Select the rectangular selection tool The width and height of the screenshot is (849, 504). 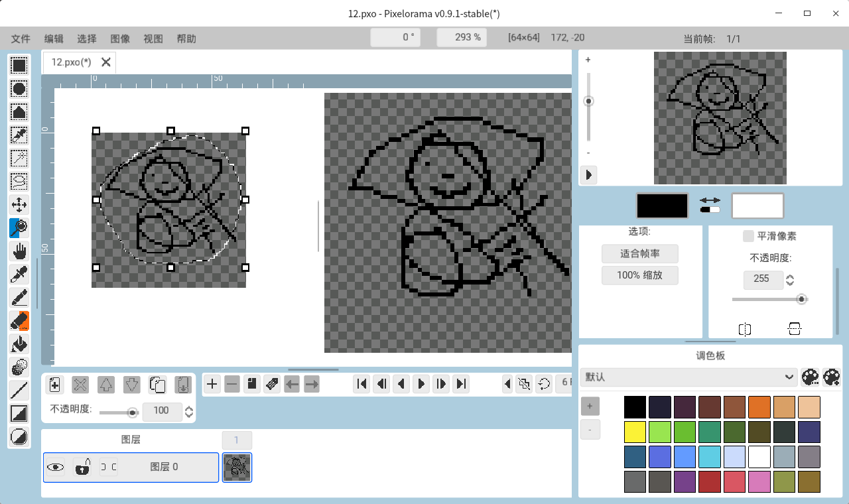click(19, 65)
